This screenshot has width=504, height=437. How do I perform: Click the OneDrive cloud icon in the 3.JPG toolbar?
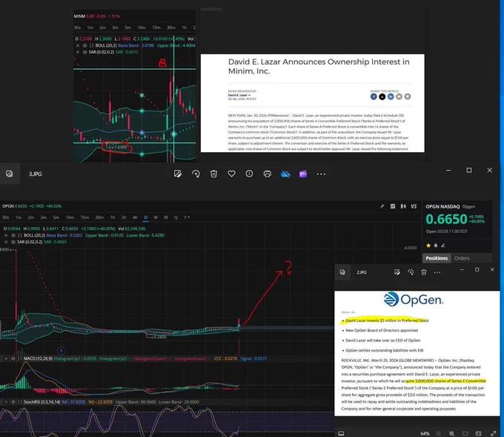click(285, 174)
